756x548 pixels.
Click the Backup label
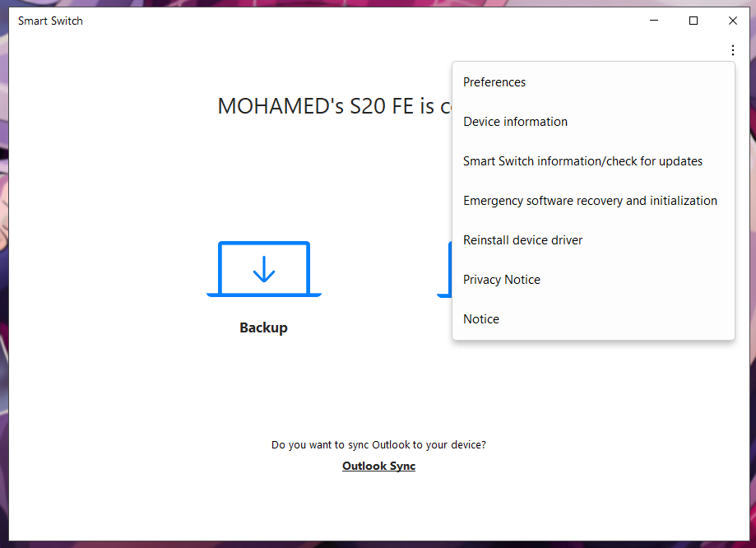[x=263, y=328]
